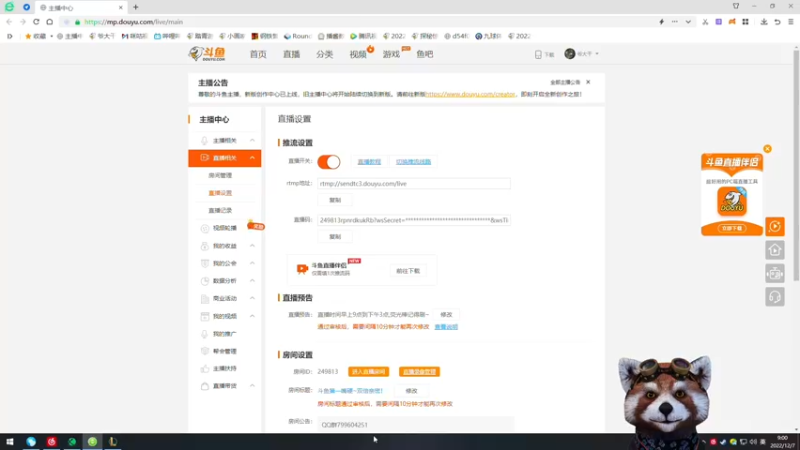Select 房间管理 in sidebar submenu
The image size is (800, 450).
[x=220, y=176]
